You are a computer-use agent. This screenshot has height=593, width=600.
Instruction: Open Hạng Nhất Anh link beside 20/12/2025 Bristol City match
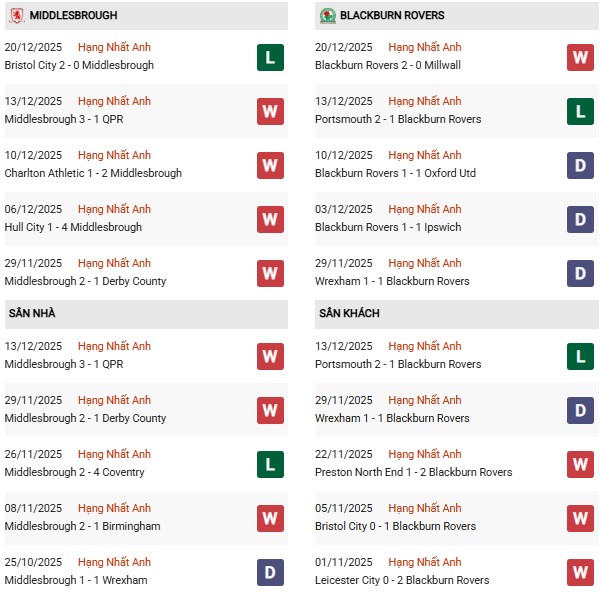click(x=114, y=48)
